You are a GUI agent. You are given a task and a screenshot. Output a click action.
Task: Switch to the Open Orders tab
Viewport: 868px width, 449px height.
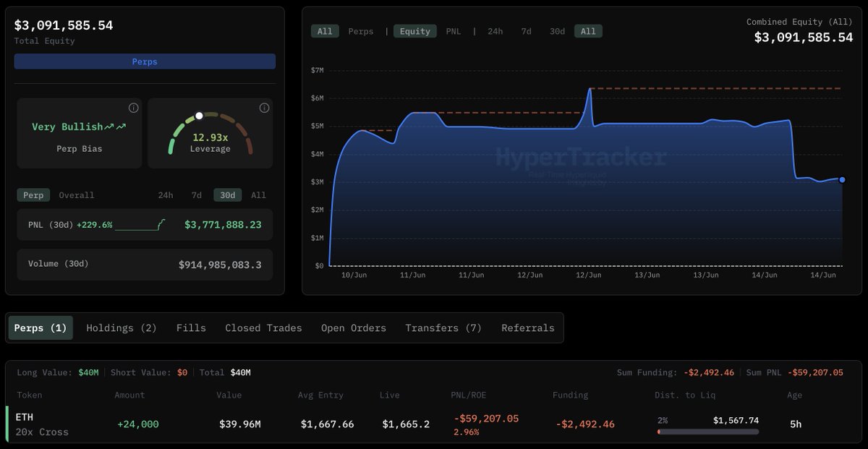(x=354, y=328)
